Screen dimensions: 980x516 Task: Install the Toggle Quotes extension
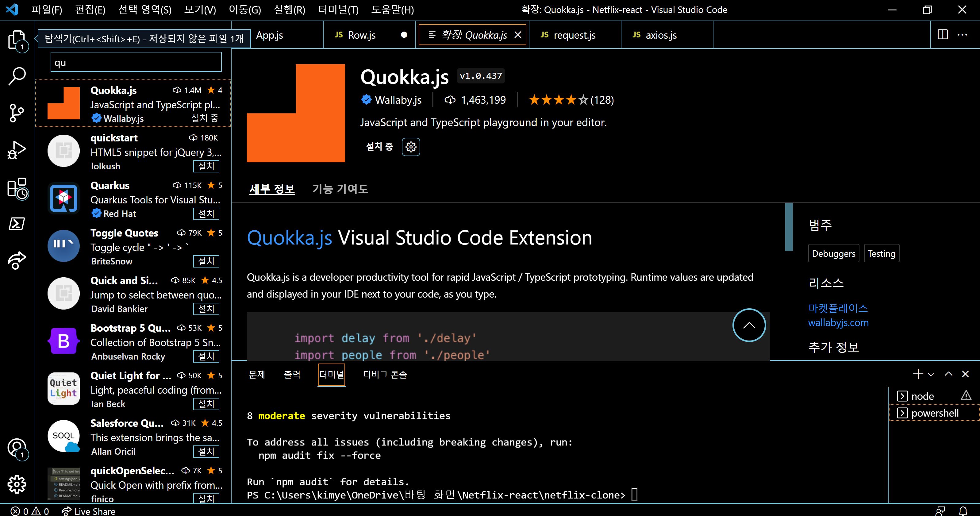pyautogui.click(x=206, y=261)
